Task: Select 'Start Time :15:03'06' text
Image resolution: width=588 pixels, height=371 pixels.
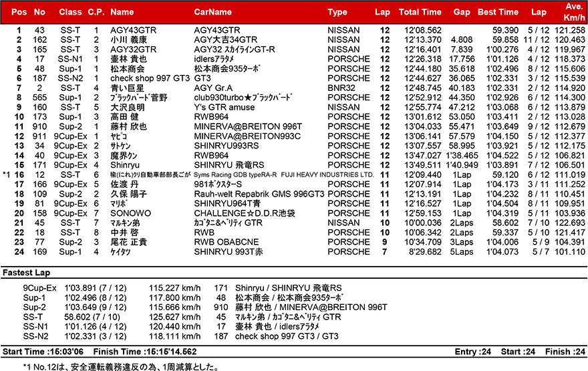Action: click(x=43, y=352)
